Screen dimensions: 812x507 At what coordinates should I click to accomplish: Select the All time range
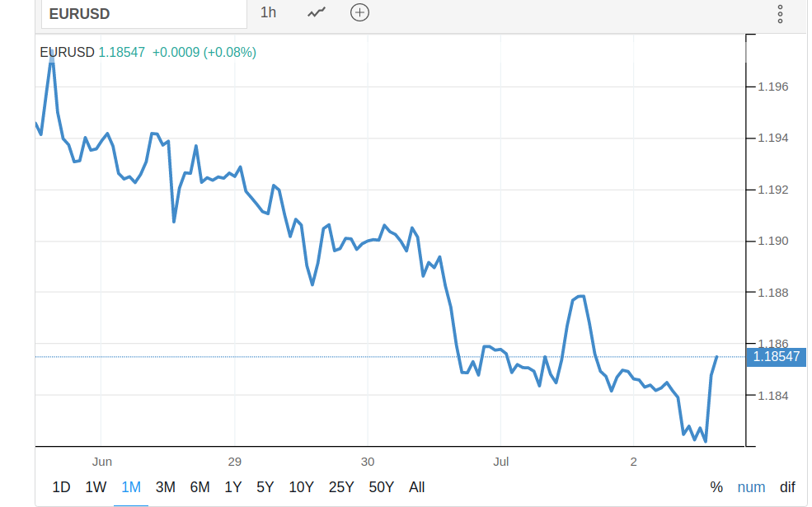(x=417, y=487)
